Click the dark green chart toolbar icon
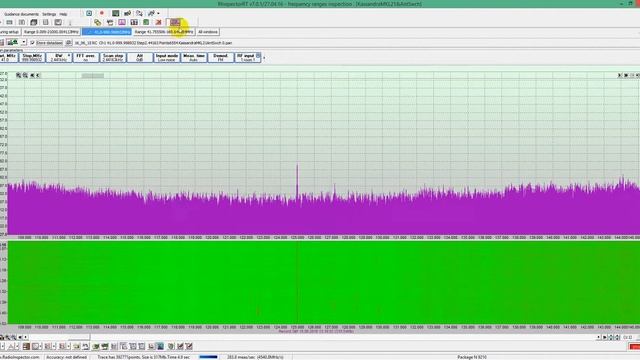Viewport: 640px width, 360px height. coord(116,13)
